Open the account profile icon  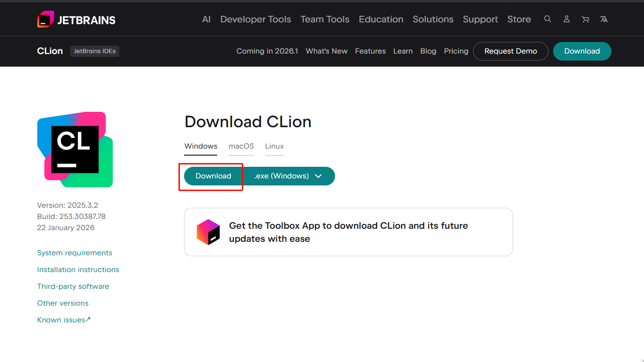point(567,19)
